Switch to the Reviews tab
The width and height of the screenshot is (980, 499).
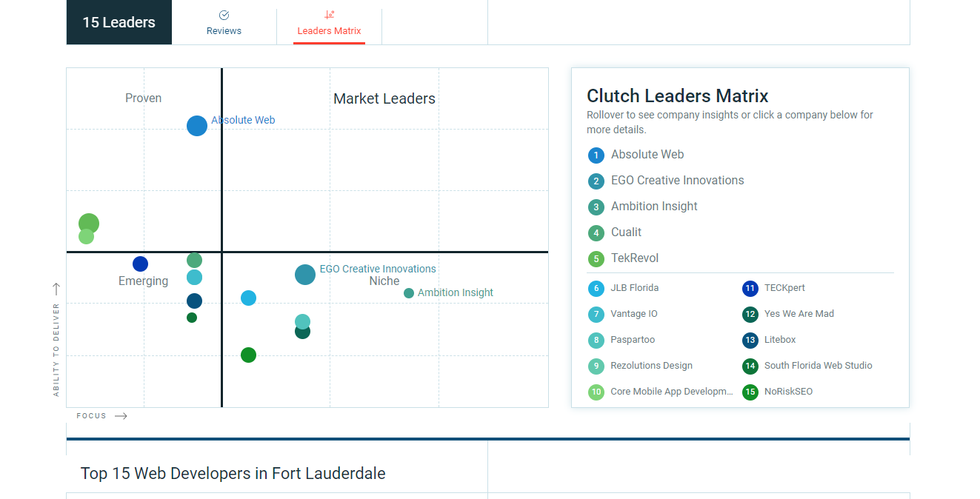click(x=224, y=23)
